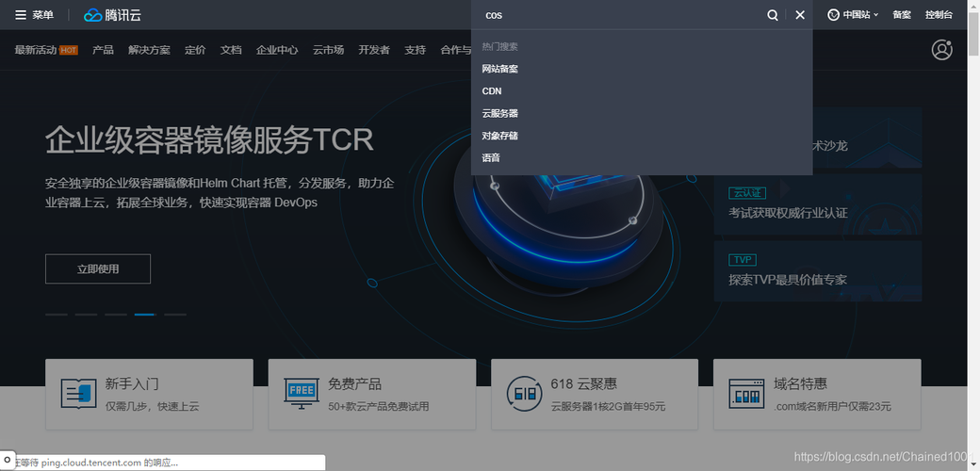Open 最新活动 HOT menu item
This screenshot has height=471, width=980.
coord(46,50)
